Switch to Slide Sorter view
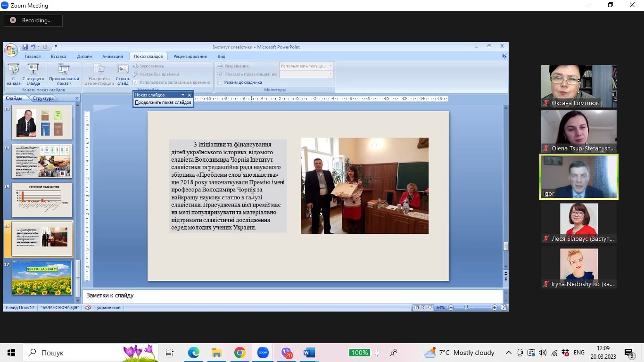 click(423, 307)
